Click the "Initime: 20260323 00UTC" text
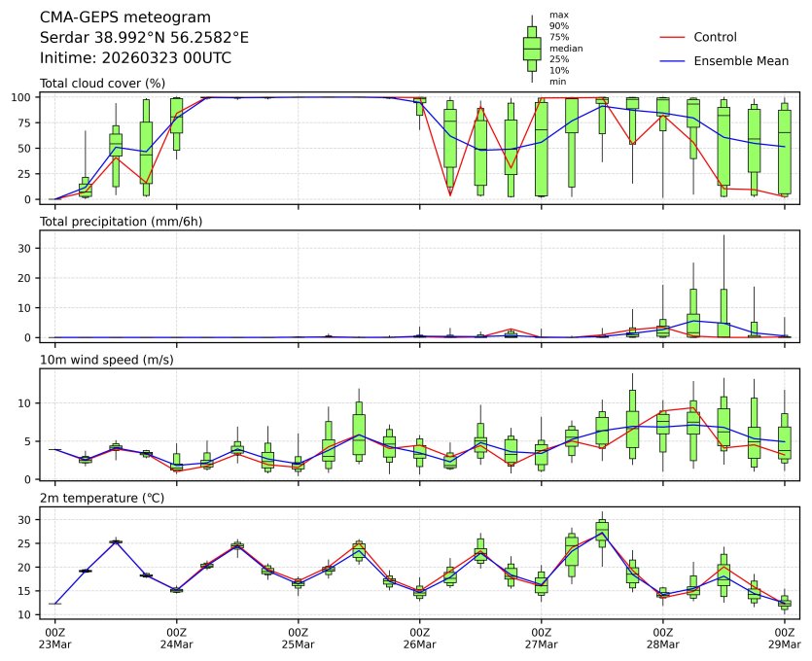 point(135,57)
